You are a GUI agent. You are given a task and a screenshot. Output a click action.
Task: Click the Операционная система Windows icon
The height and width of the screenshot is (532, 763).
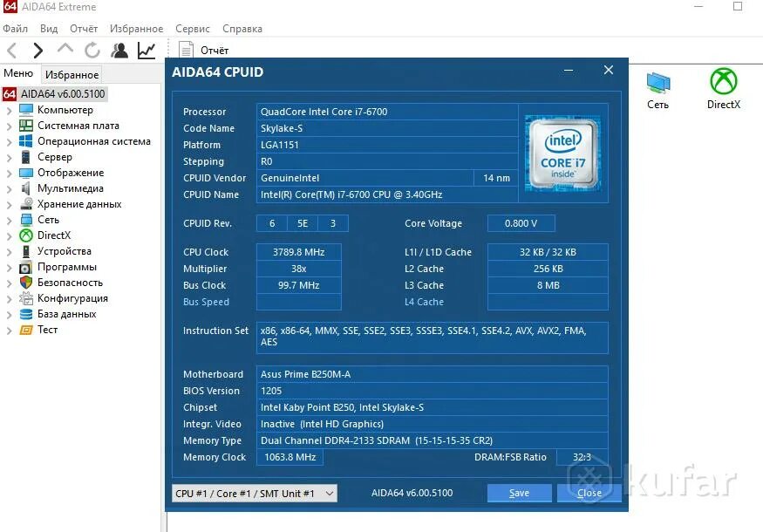(26, 141)
